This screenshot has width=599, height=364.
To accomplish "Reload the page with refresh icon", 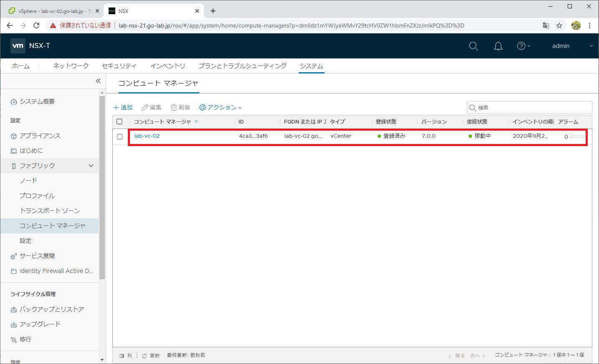I will click(36, 25).
